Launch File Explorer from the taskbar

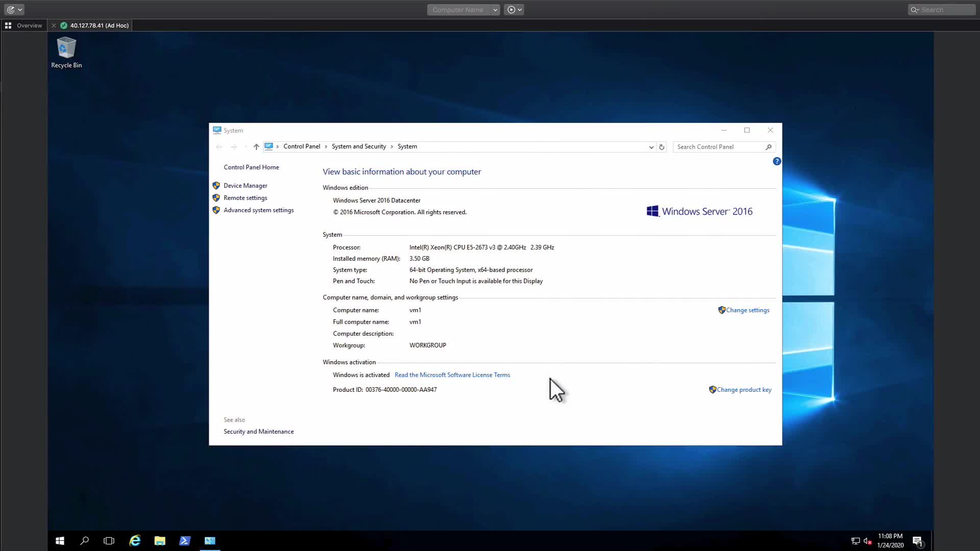(x=160, y=541)
